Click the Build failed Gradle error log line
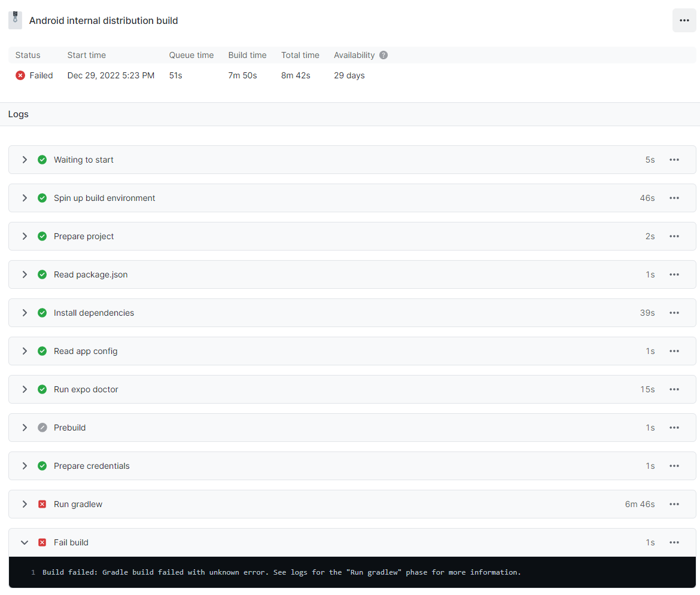Viewport: 700px width, 595px height. click(282, 572)
